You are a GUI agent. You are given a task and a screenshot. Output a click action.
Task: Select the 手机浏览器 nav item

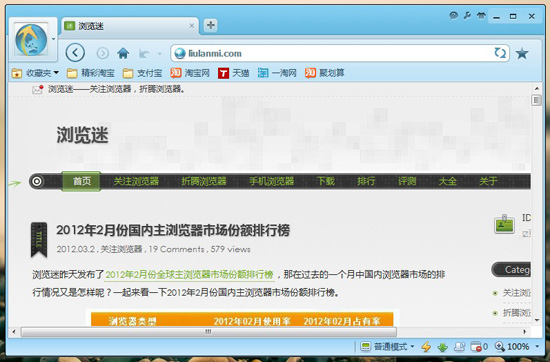[x=271, y=181]
